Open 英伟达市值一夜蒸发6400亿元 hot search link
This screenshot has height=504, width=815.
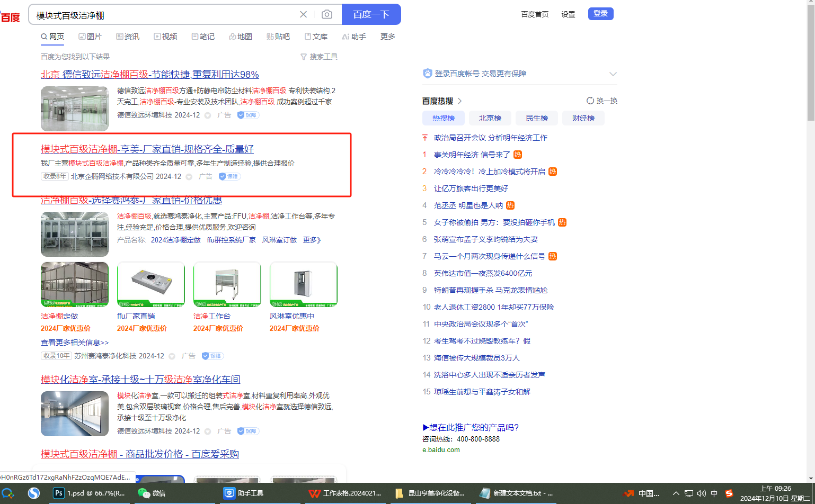click(x=483, y=273)
